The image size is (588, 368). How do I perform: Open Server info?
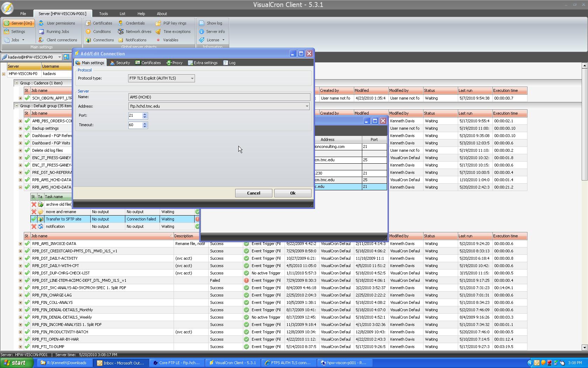tap(212, 32)
